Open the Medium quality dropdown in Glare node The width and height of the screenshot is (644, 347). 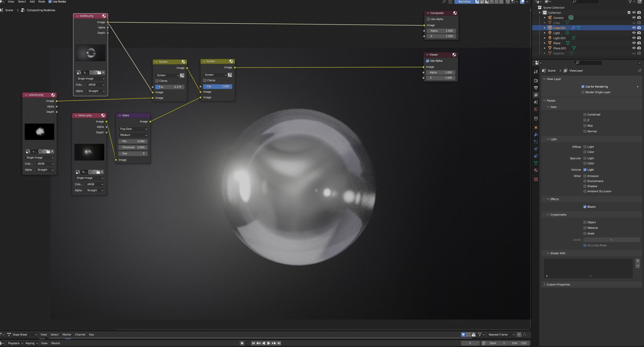point(133,135)
